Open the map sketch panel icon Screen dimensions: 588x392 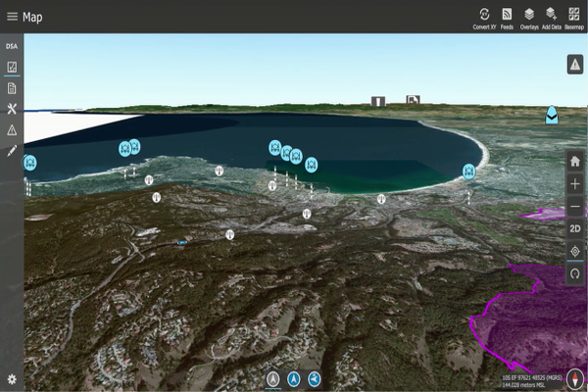point(12,68)
